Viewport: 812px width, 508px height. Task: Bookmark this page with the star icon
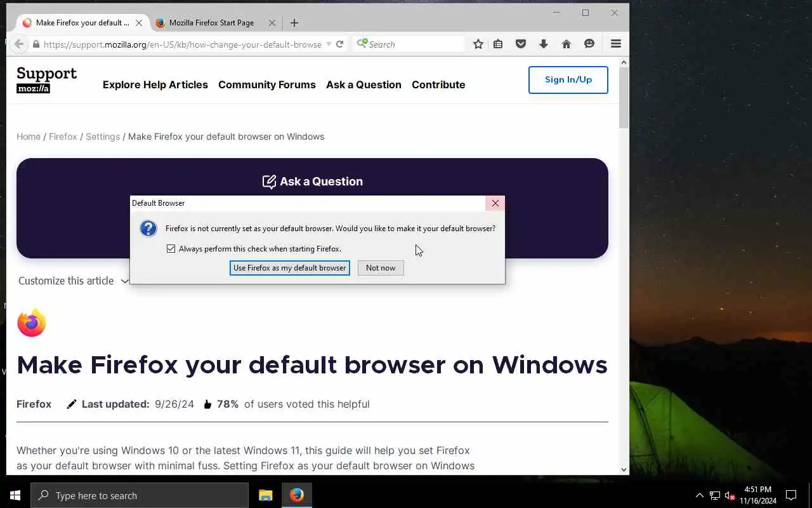(x=478, y=44)
